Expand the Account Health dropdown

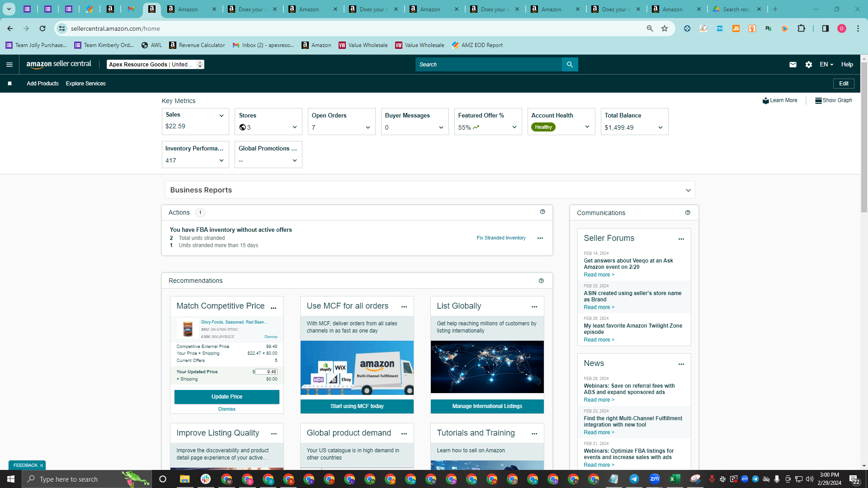click(x=587, y=127)
